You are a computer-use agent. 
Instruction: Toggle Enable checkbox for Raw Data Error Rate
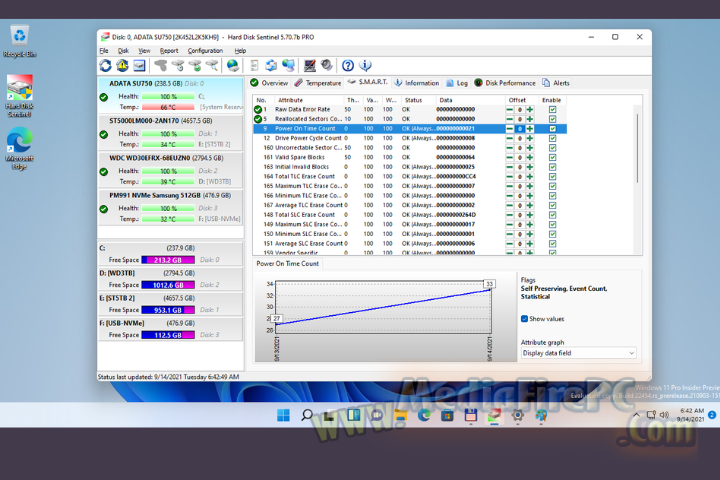click(552, 109)
